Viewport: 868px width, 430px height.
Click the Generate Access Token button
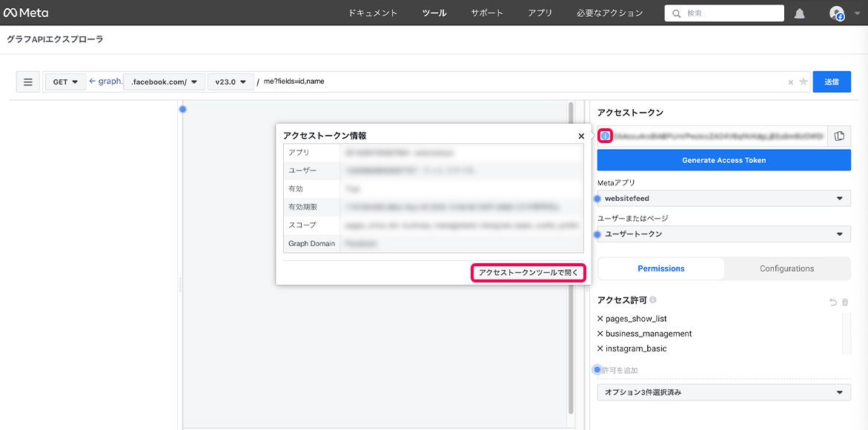[x=723, y=160]
